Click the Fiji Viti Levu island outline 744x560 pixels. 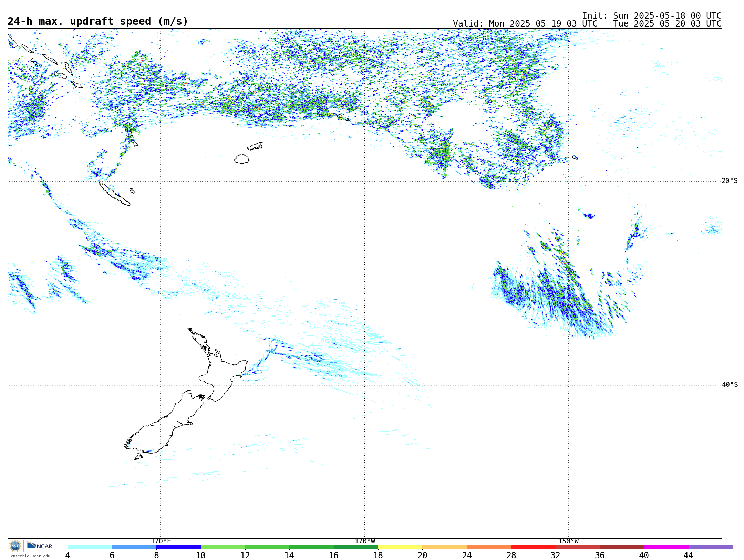coord(242,159)
